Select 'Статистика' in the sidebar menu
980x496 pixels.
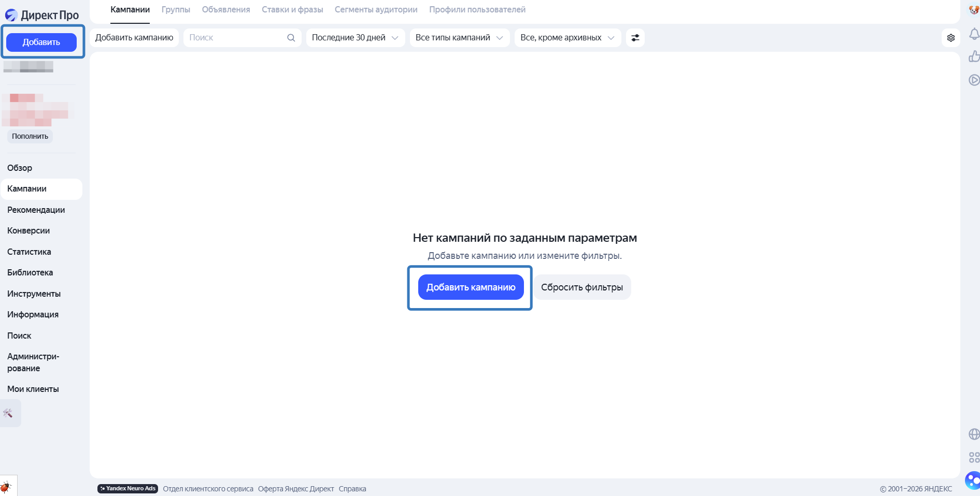[x=29, y=252]
